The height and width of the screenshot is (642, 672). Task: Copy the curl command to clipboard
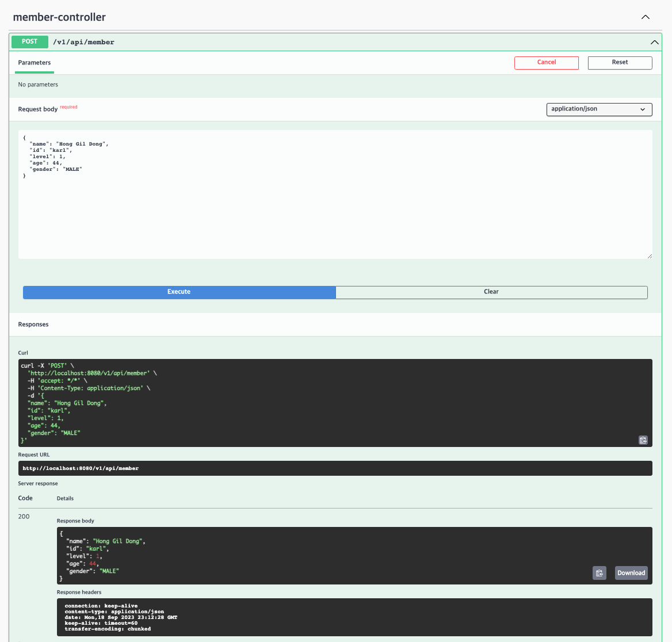click(x=643, y=440)
